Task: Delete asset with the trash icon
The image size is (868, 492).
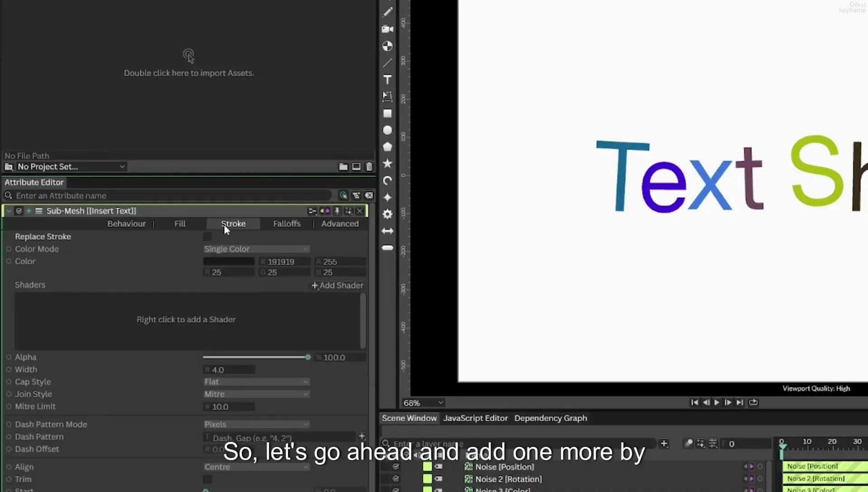Action: pyautogui.click(x=369, y=167)
